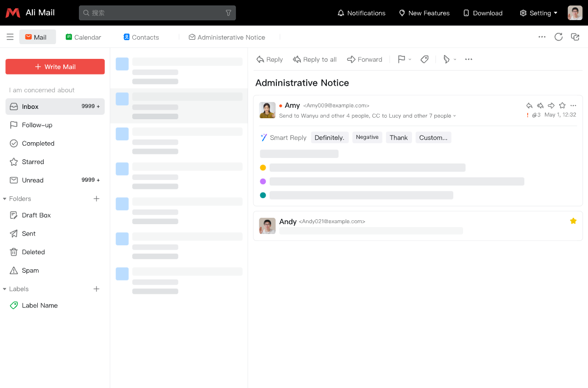588x388 pixels.
Task: Open the Follow-up folder
Action: tap(55, 125)
